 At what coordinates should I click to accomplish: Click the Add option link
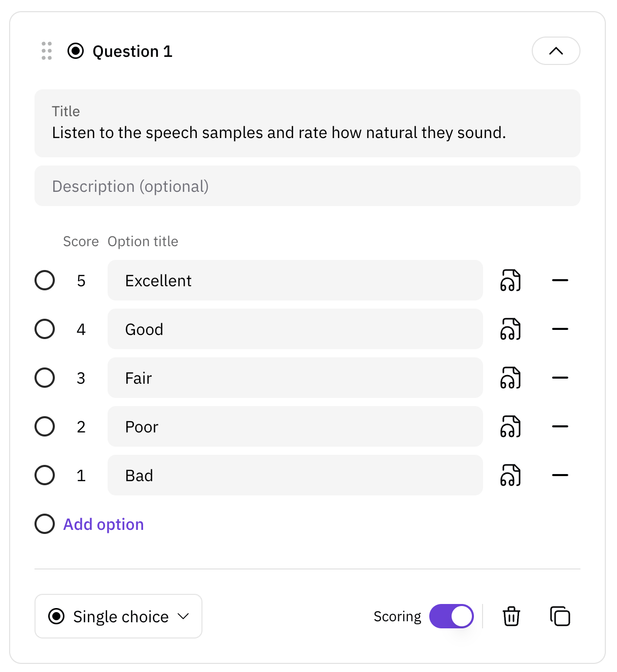(x=104, y=524)
